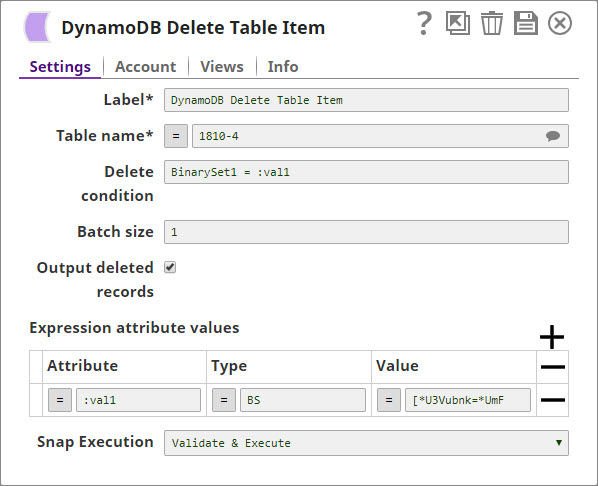Screen dimensions: 598x486
Task: Click the pop-out window icon
Action: (458, 23)
